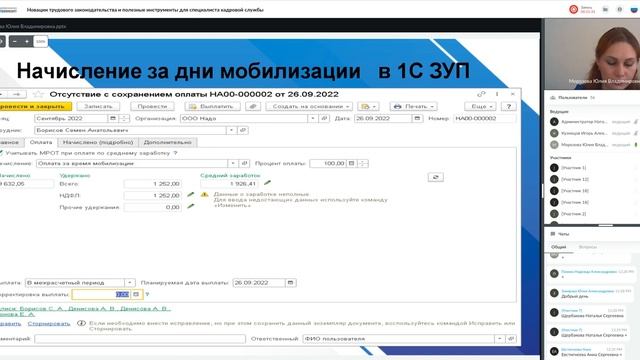The height and width of the screenshot is (360, 640).
Task: Open the Борисов Семен Анатольевич employee card
Action: [x=243, y=130]
